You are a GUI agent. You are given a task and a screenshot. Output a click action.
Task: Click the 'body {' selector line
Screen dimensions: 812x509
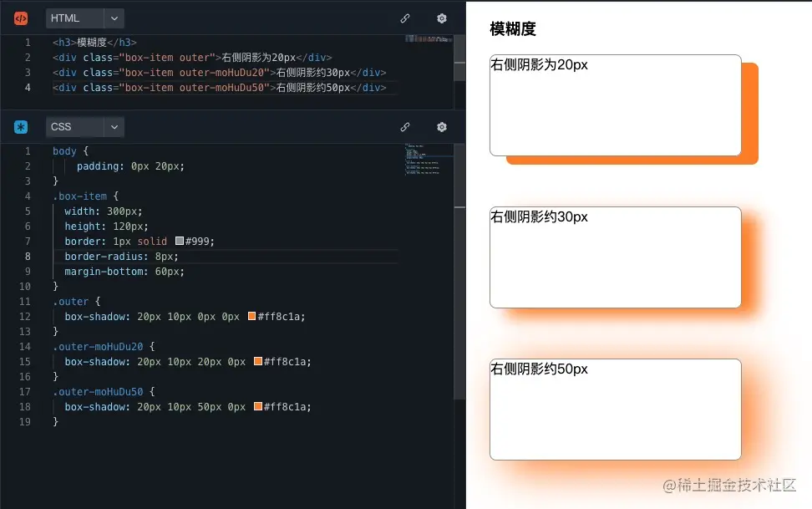click(x=70, y=151)
